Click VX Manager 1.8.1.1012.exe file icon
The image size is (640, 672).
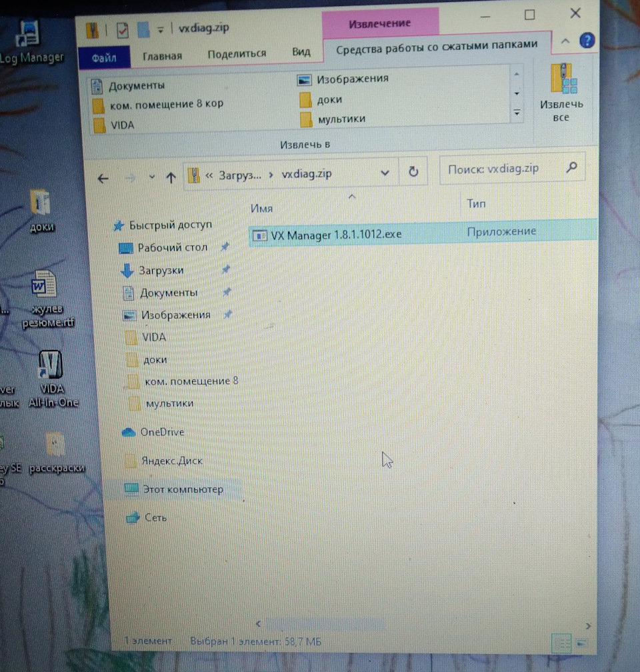point(260,235)
